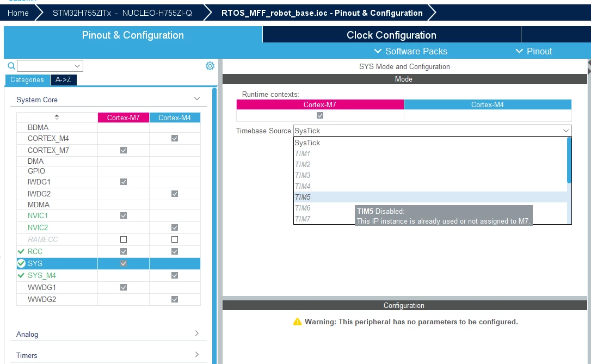Select the RCC peripheral row
This screenshot has height=364, width=591.
(108, 251)
